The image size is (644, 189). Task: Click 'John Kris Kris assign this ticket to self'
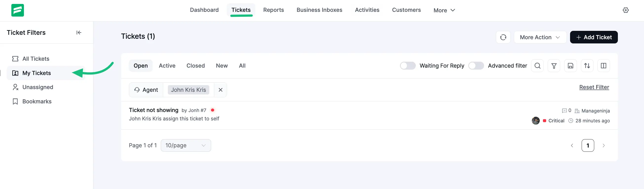pyautogui.click(x=174, y=119)
